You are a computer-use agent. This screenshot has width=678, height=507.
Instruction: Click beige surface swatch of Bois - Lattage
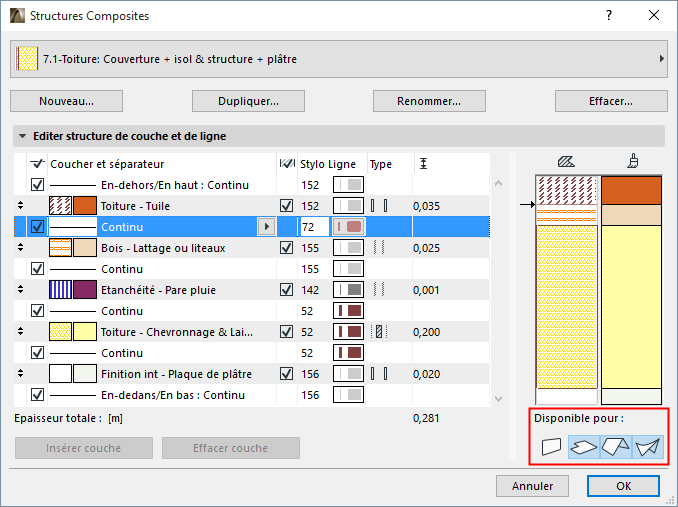coord(85,248)
